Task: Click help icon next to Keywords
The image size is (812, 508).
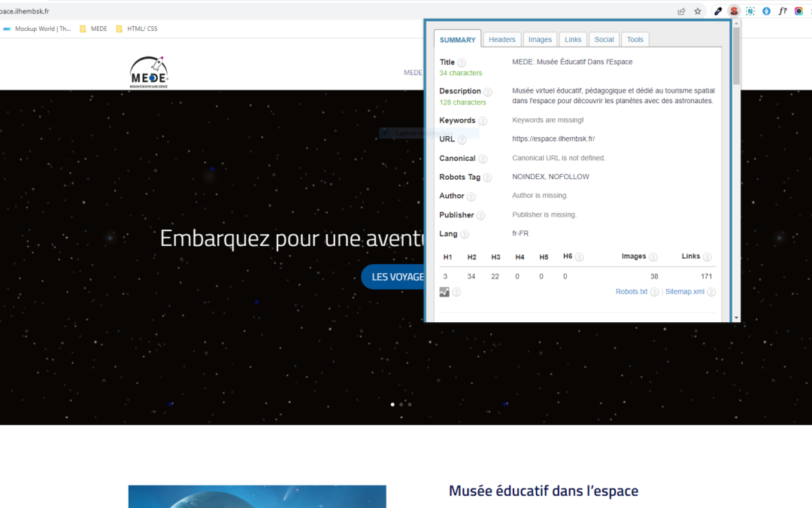Action: click(483, 120)
